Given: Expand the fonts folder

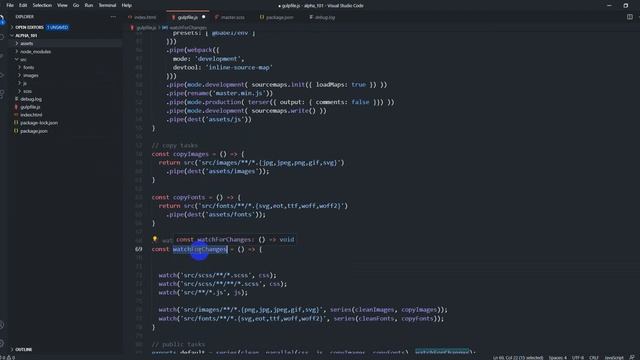Looking at the screenshot, I should [x=29, y=67].
